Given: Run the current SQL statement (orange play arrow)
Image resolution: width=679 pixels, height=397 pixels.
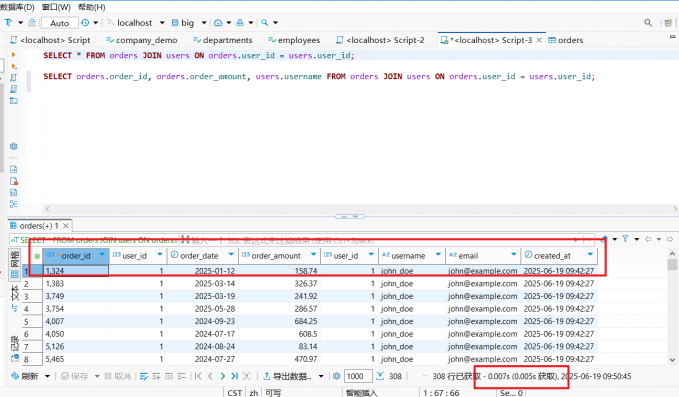Looking at the screenshot, I should click(x=13, y=55).
